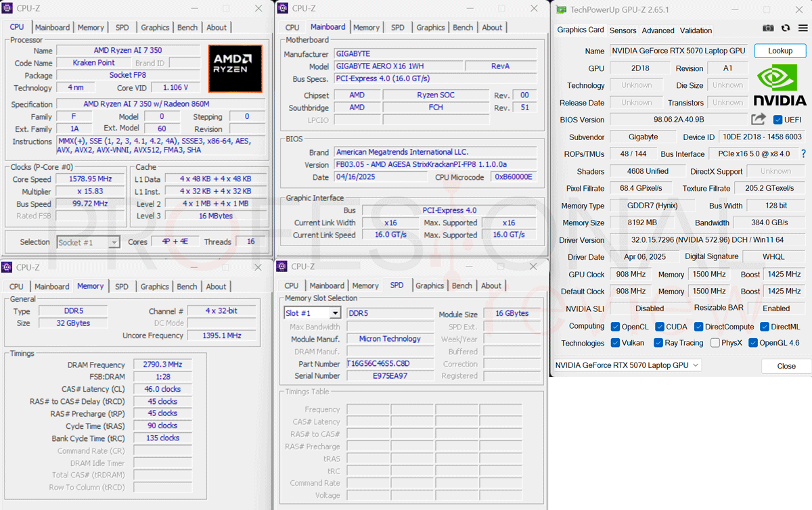Take a GPU-Z screenshot with the camera icon
Screen dimensions: 812x510
[x=768, y=28]
